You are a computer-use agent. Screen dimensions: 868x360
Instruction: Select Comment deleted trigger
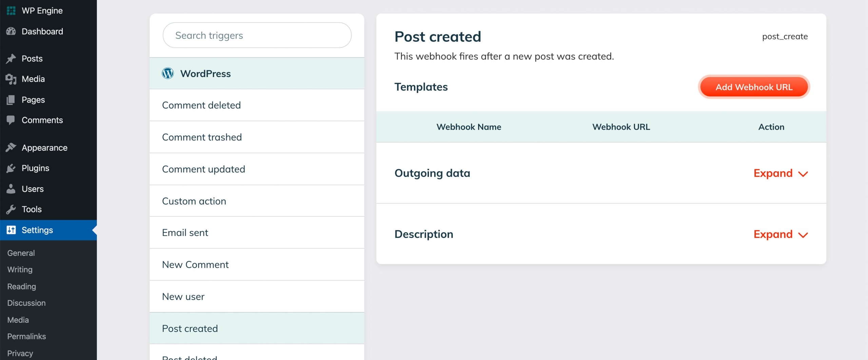pos(257,105)
